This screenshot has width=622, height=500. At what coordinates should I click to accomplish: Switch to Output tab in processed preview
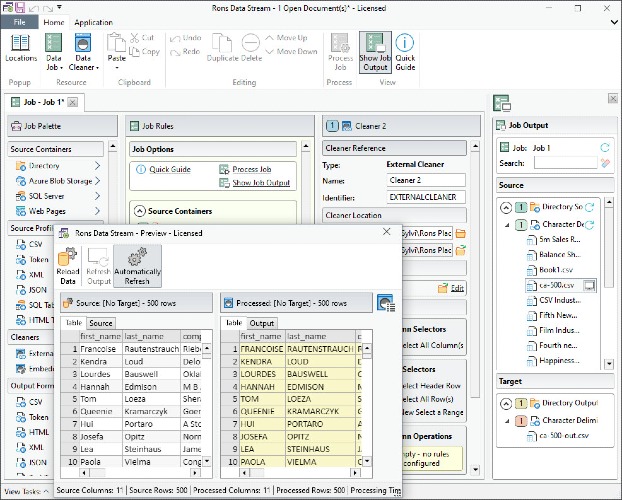[x=262, y=323]
